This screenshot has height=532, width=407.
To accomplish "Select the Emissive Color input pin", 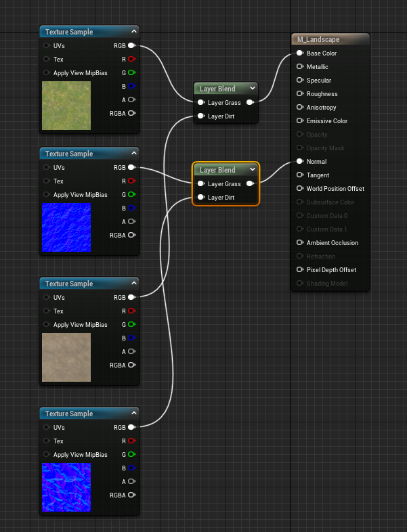I will [x=300, y=121].
